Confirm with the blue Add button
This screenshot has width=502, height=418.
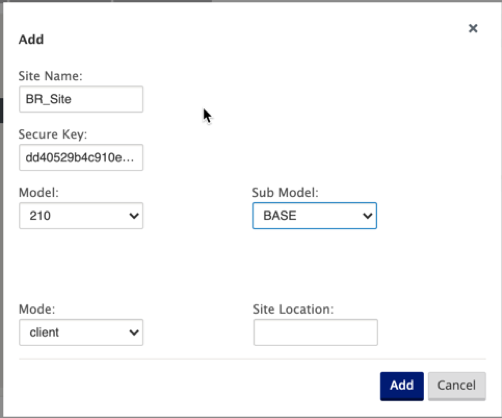click(402, 386)
